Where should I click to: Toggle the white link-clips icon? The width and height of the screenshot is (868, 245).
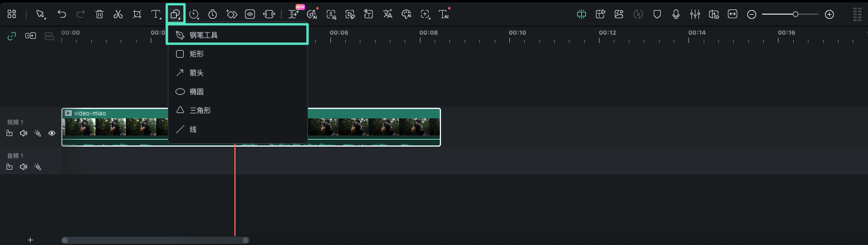point(30,36)
